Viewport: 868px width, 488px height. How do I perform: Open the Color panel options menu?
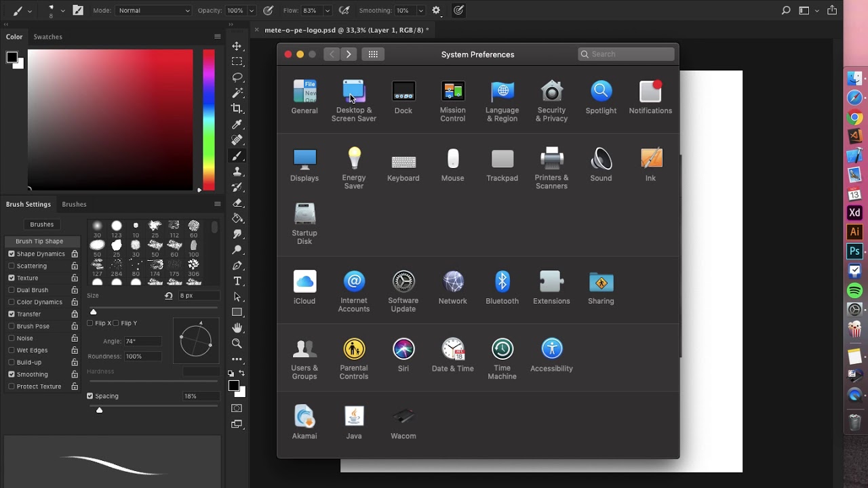pyautogui.click(x=218, y=37)
